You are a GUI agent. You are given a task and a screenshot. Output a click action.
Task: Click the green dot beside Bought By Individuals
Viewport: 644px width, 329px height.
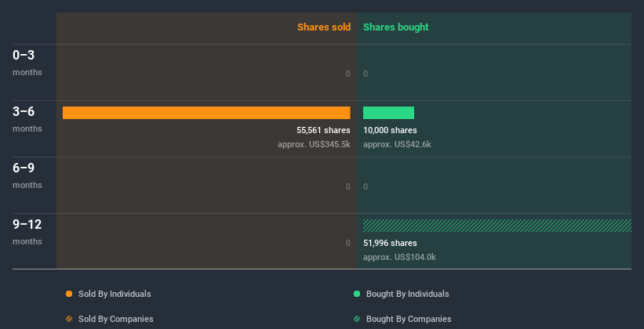click(357, 294)
